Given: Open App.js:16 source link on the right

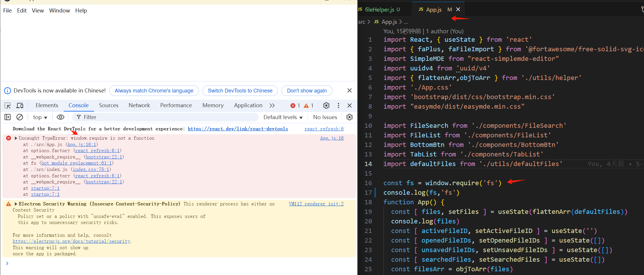Looking at the screenshot, I should point(332,138).
